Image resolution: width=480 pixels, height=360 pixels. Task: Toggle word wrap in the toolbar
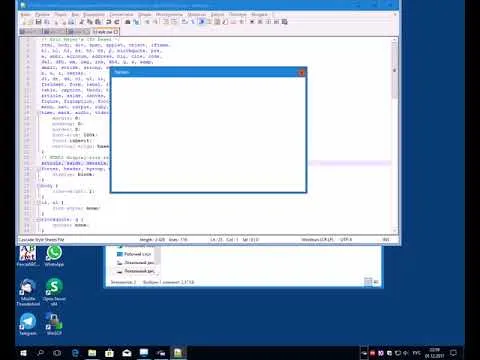coord(184,22)
